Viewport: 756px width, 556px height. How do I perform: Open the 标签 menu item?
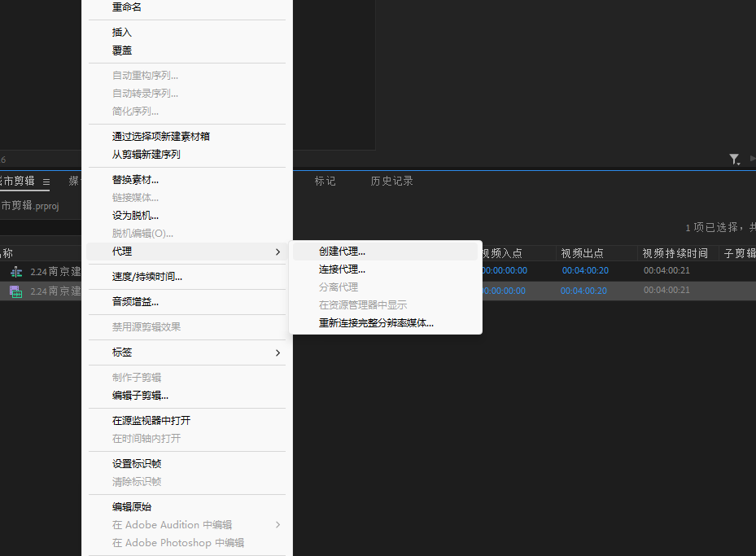pos(186,352)
